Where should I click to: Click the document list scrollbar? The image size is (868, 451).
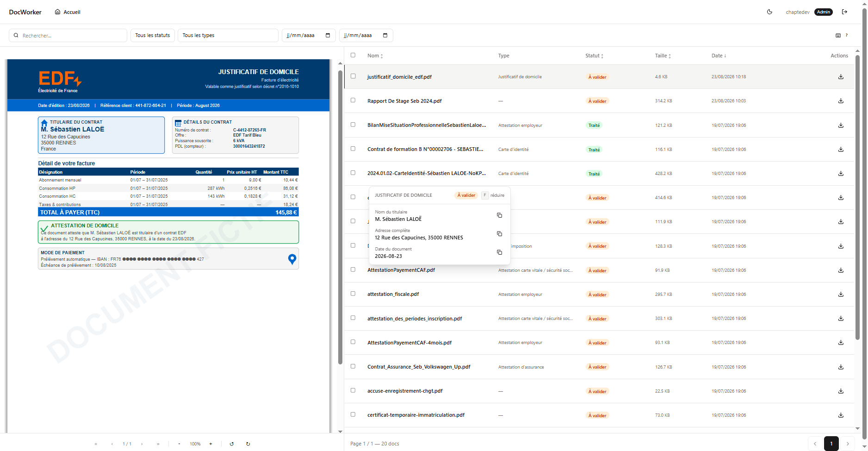pos(857,198)
